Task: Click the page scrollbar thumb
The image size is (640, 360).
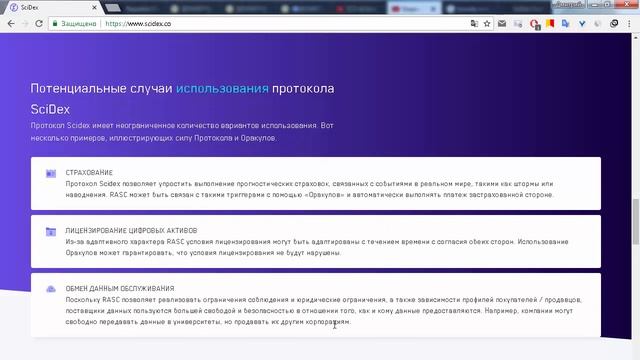Action: 636,222
